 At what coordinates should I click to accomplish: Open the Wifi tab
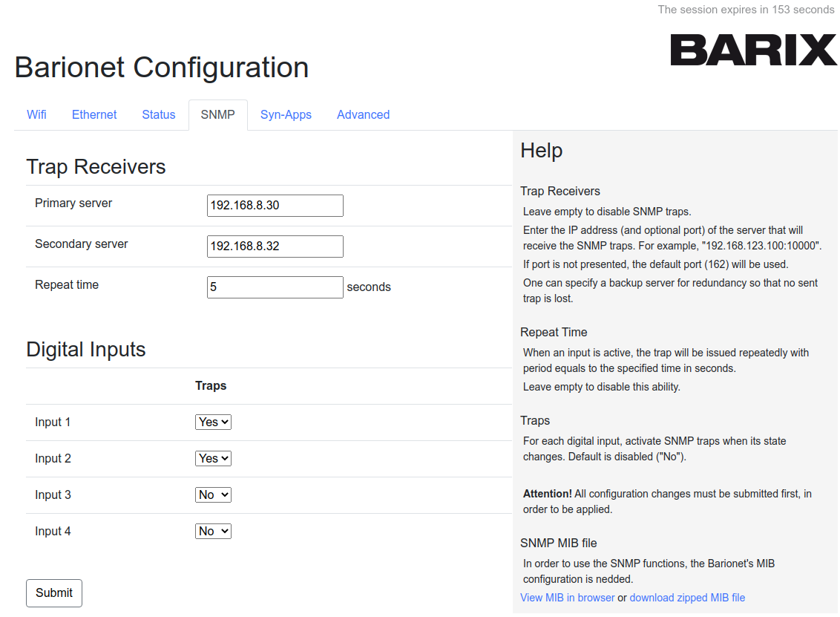click(36, 114)
